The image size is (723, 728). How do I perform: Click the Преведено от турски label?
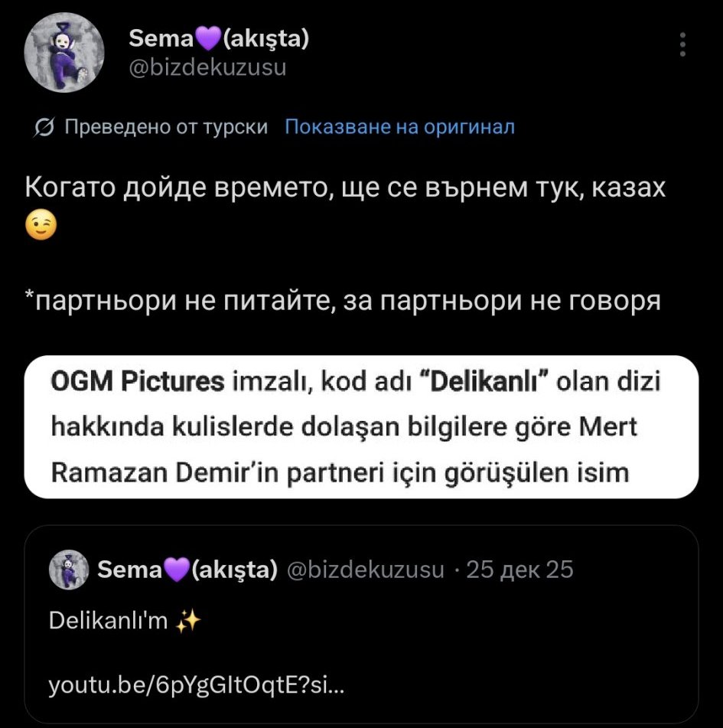(165, 127)
